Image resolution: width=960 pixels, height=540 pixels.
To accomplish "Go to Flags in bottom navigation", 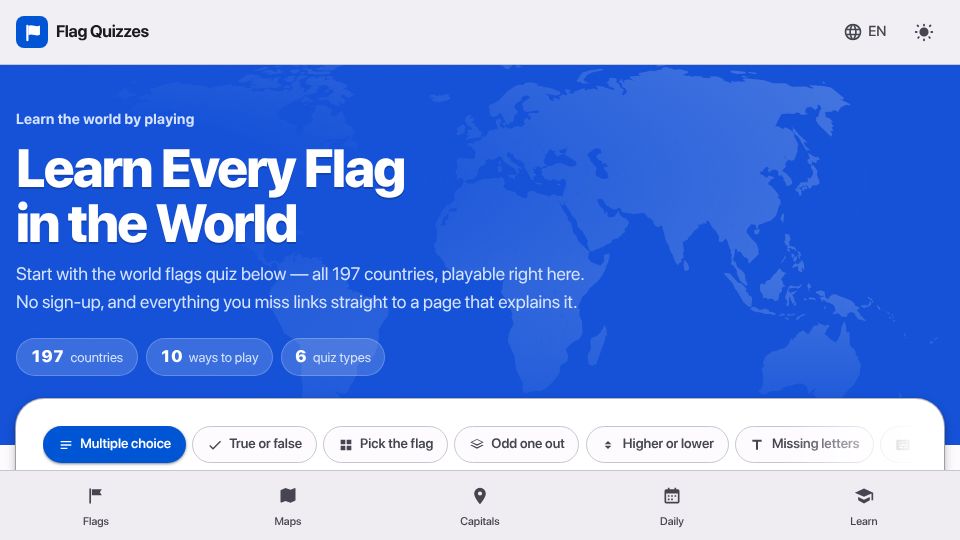I will 96,506.
